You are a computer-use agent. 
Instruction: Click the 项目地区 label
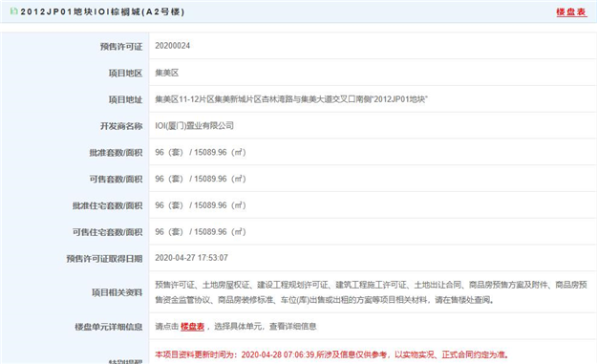pyautogui.click(x=125, y=74)
